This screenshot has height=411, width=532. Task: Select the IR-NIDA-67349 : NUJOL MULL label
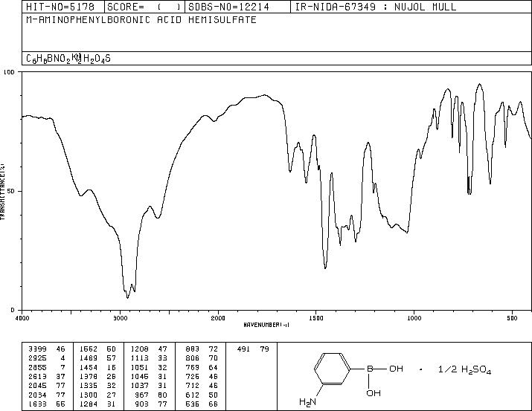[x=376, y=7]
